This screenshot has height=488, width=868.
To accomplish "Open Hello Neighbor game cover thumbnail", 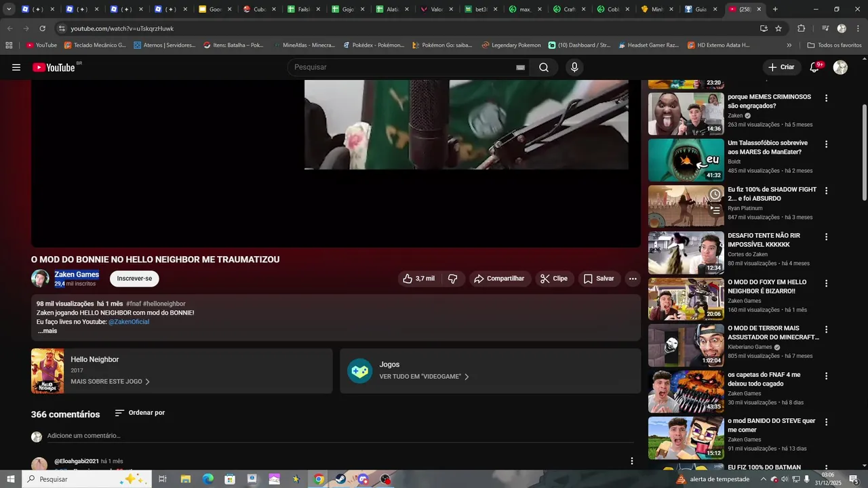I will (x=47, y=371).
